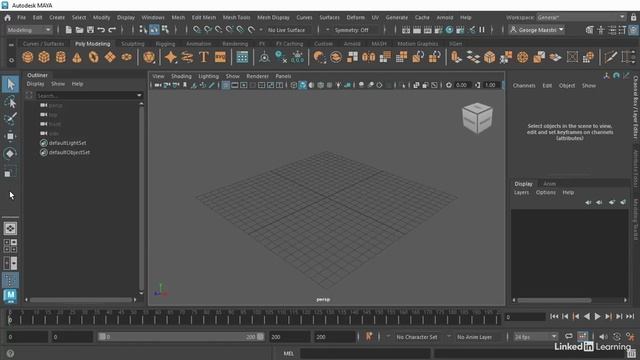Open the 24 fps frame rate dropdown
The width and height of the screenshot is (640, 360).
point(535,337)
